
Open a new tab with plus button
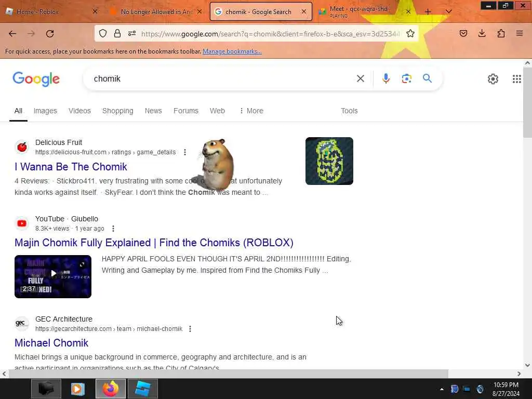coord(428,12)
